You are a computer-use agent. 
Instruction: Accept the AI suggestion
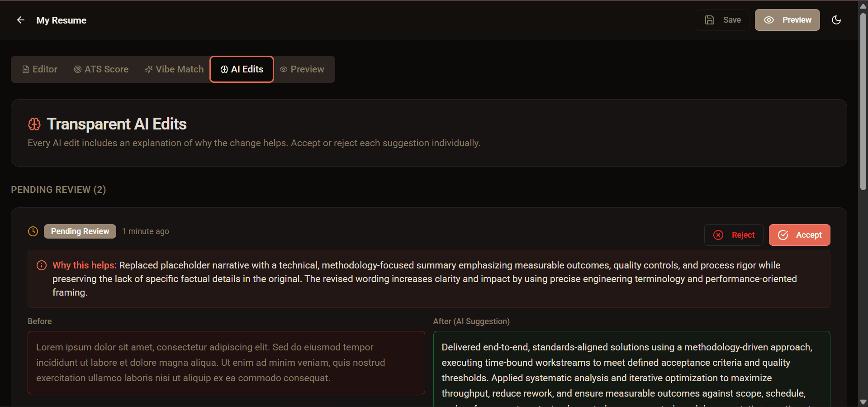799,235
